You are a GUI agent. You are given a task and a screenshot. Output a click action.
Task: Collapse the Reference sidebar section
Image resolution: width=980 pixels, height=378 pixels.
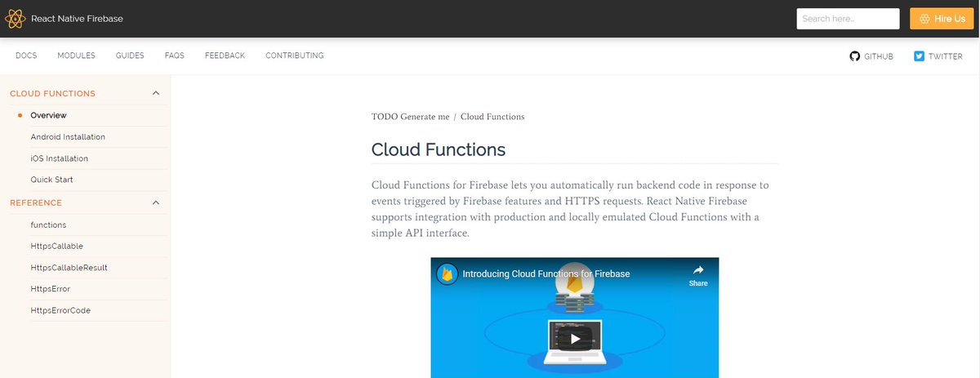point(156,202)
